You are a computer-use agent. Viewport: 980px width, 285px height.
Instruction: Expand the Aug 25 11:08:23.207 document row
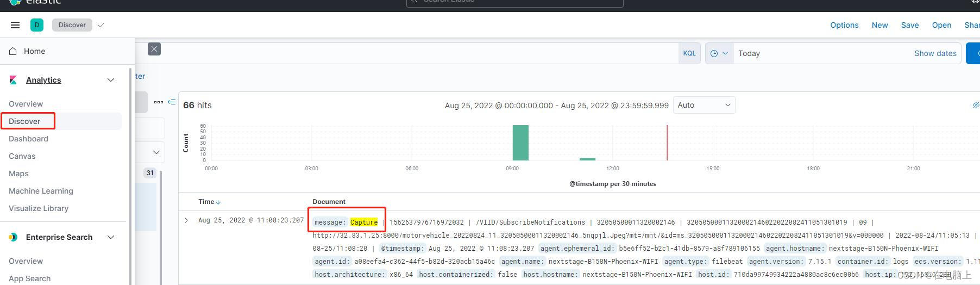pyautogui.click(x=186, y=220)
